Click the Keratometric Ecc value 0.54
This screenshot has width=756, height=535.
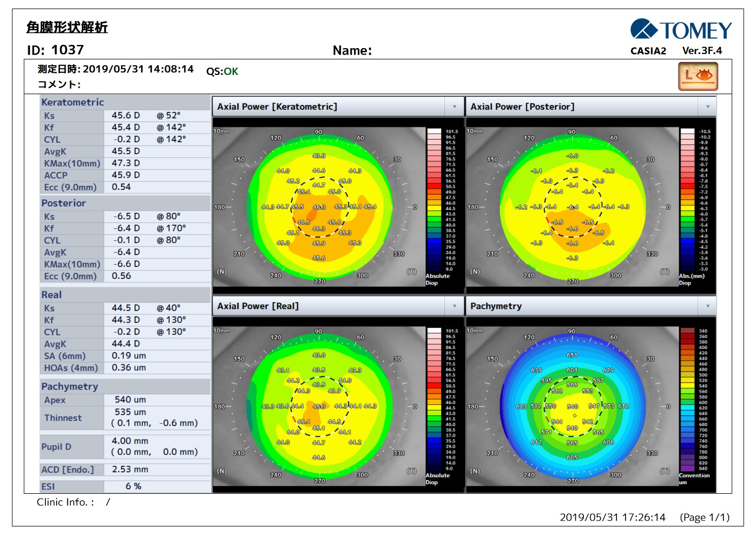tap(121, 187)
